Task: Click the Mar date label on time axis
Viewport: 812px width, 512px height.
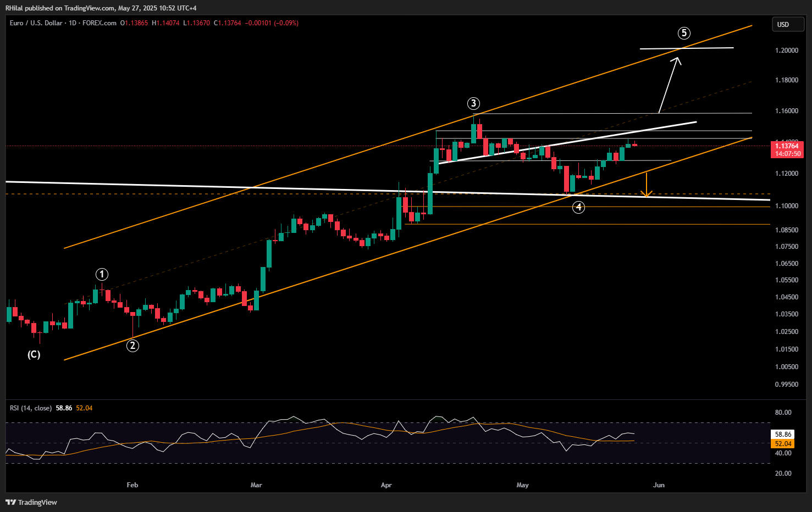Action: (x=256, y=485)
